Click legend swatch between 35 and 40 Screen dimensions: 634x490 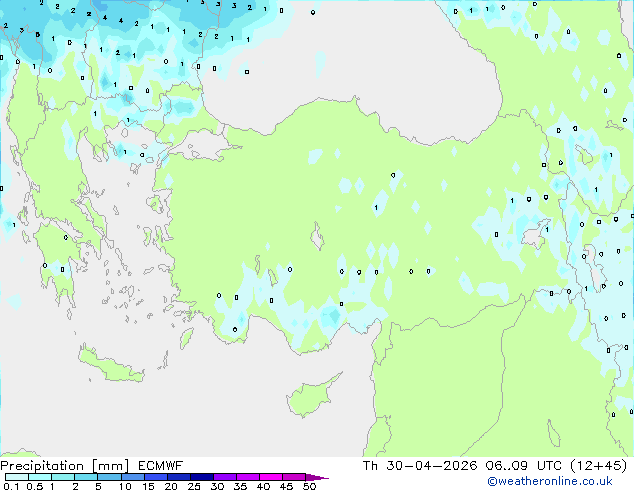click(247, 477)
